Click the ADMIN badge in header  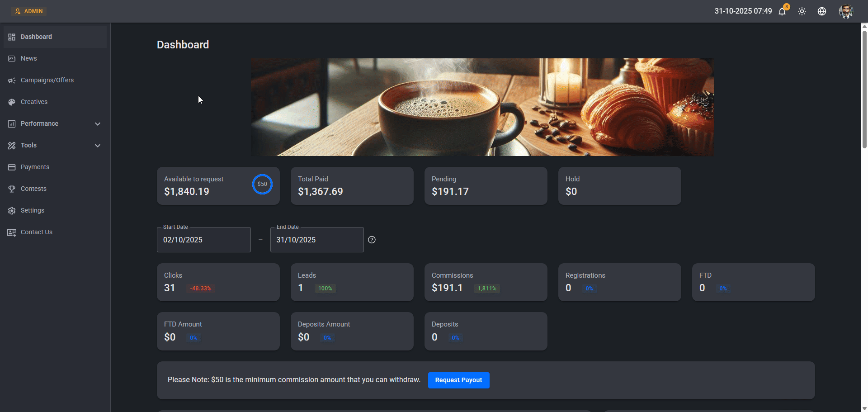[29, 11]
